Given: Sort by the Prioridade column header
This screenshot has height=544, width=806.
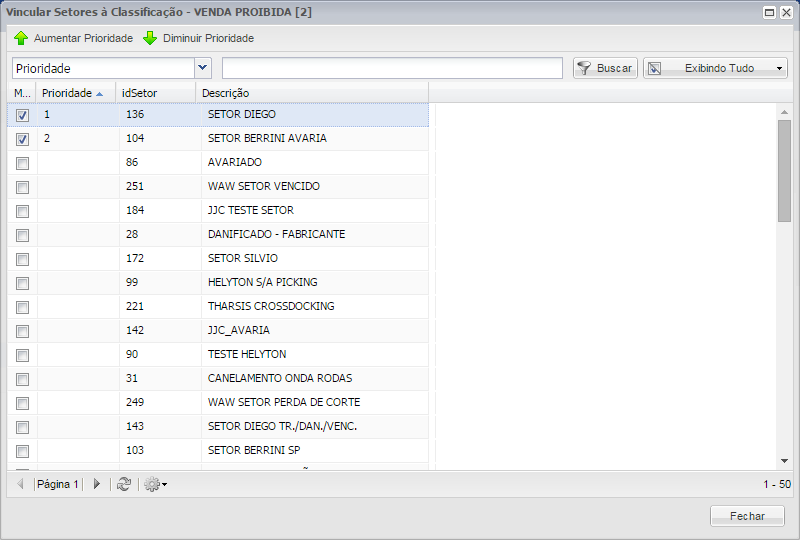Looking at the screenshot, I should pos(76,93).
